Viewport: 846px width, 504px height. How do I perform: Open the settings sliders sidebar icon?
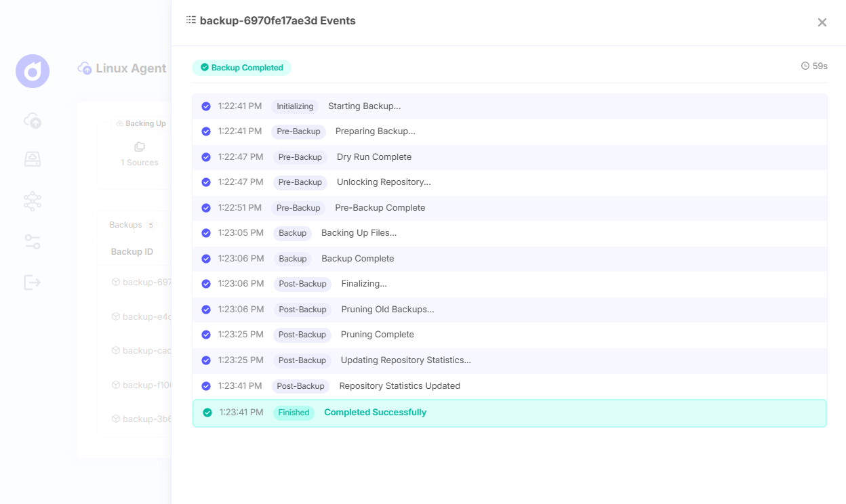tap(33, 242)
